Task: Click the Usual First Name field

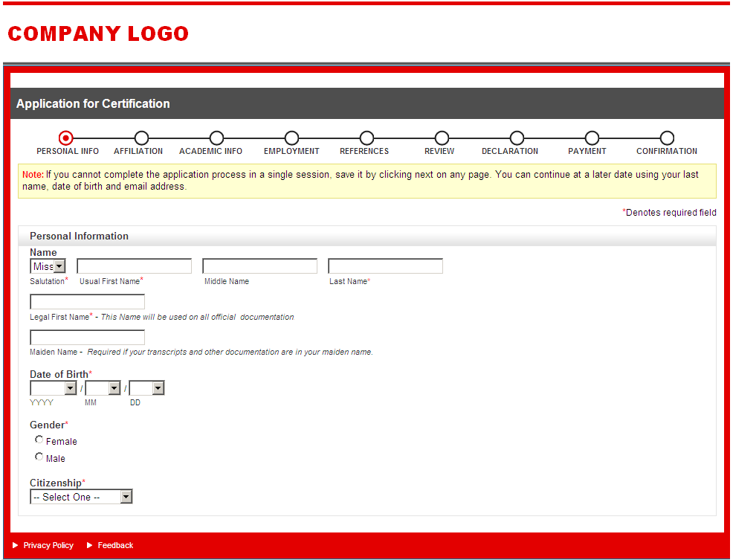Action: pyautogui.click(x=134, y=266)
